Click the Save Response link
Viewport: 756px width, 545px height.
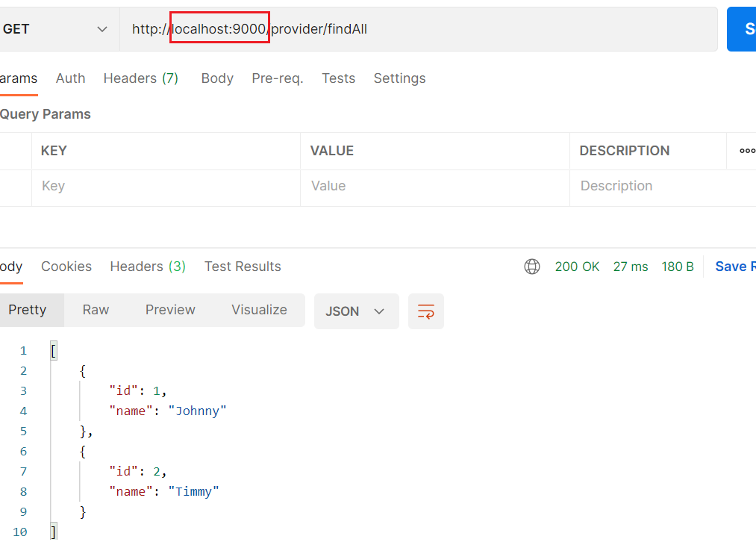[x=735, y=267]
